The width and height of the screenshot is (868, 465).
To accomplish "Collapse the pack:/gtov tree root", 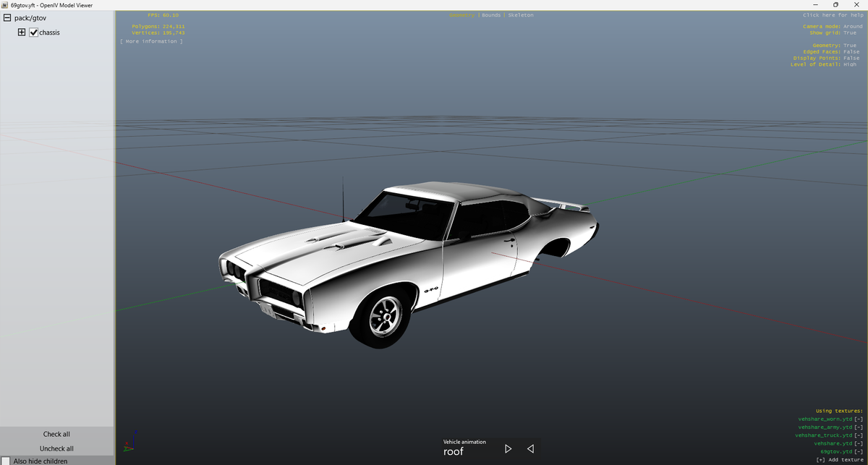I will coord(7,18).
